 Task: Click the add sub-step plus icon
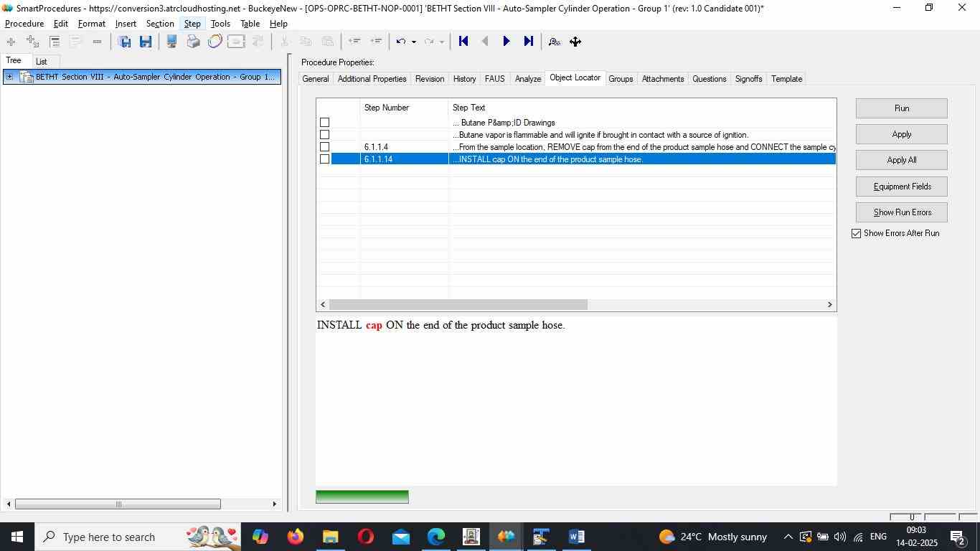click(32, 42)
